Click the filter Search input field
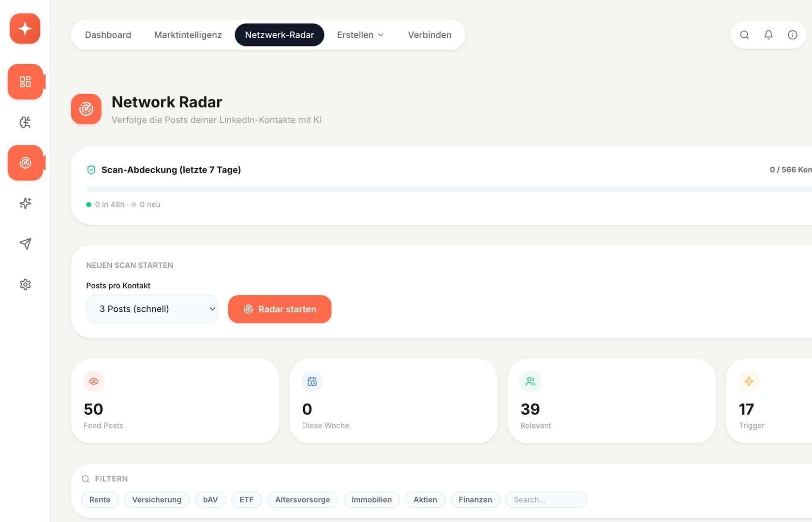 tap(546, 500)
